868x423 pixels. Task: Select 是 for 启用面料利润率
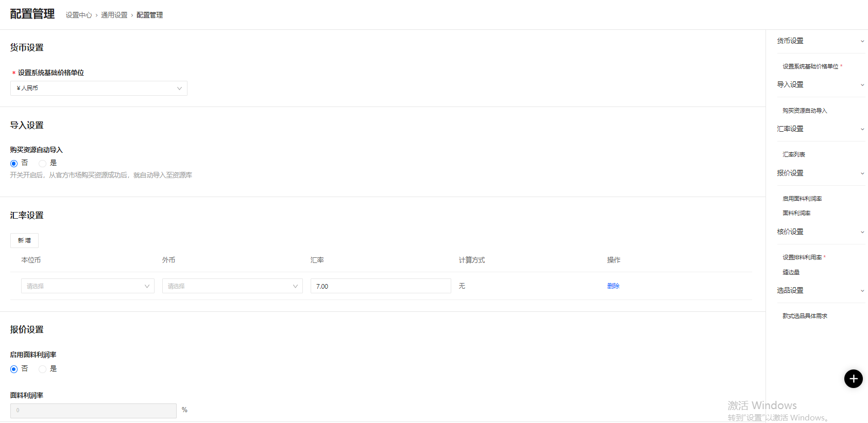click(43, 369)
